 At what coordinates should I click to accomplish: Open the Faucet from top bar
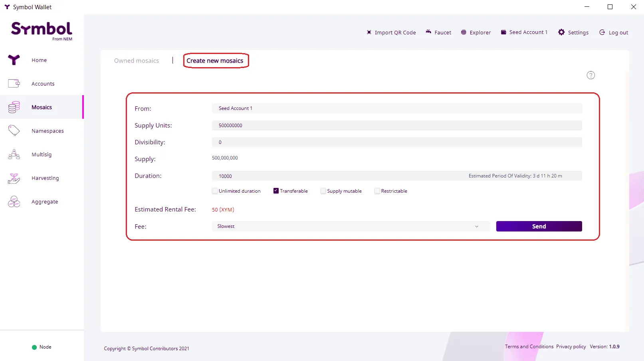pos(438,32)
